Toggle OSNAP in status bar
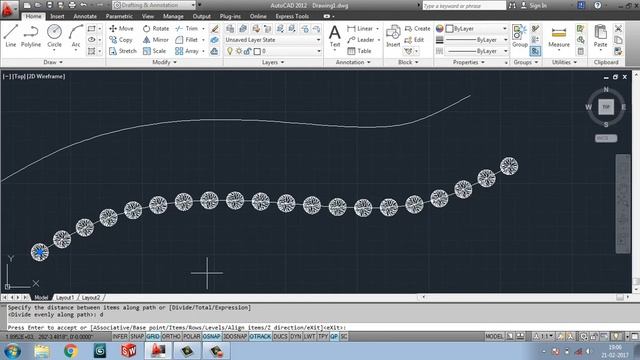This screenshot has width=640, height=360. (211, 337)
